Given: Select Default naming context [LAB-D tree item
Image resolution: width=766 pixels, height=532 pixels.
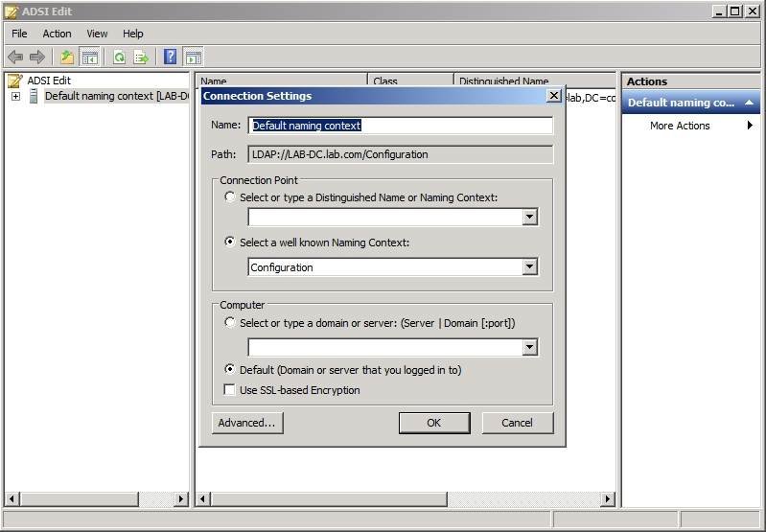Looking at the screenshot, I should [117, 96].
